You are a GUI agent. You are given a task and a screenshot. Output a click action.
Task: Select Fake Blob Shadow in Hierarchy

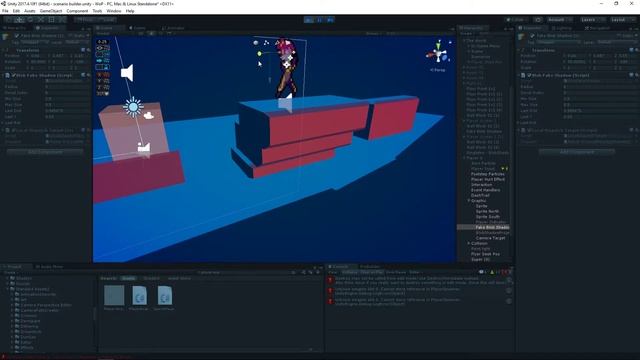[492, 227]
